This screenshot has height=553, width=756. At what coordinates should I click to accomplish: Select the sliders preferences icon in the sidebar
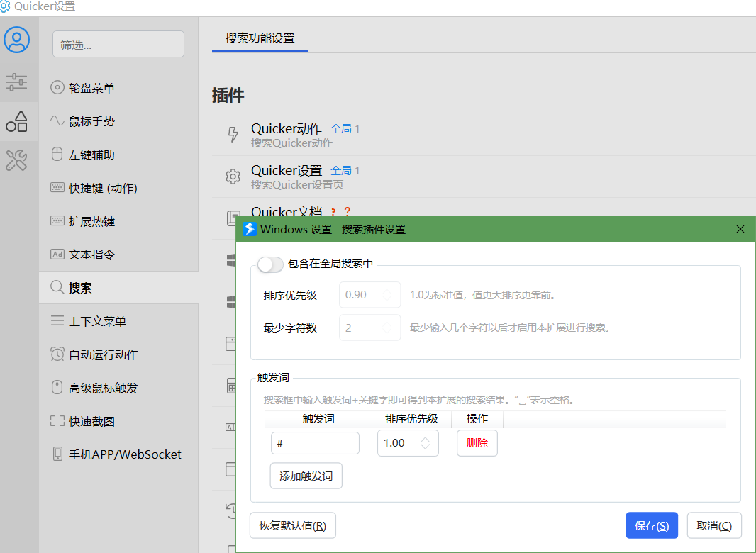tap(18, 82)
